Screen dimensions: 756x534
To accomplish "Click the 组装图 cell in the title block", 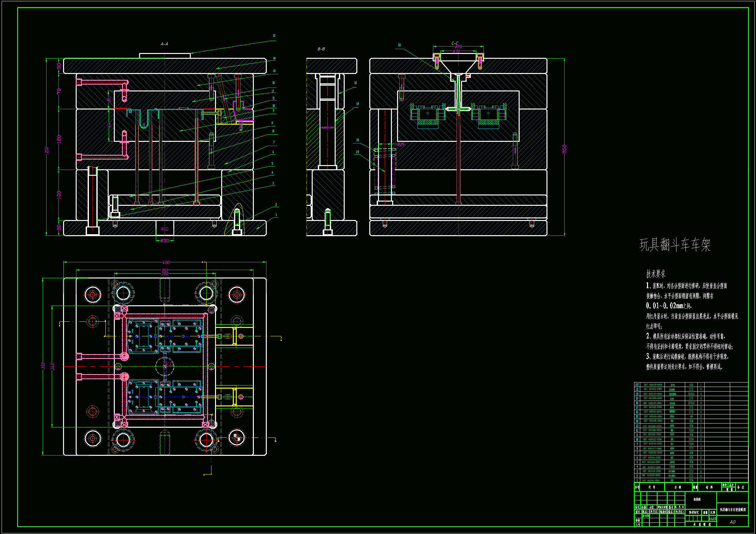I will pos(697,499).
